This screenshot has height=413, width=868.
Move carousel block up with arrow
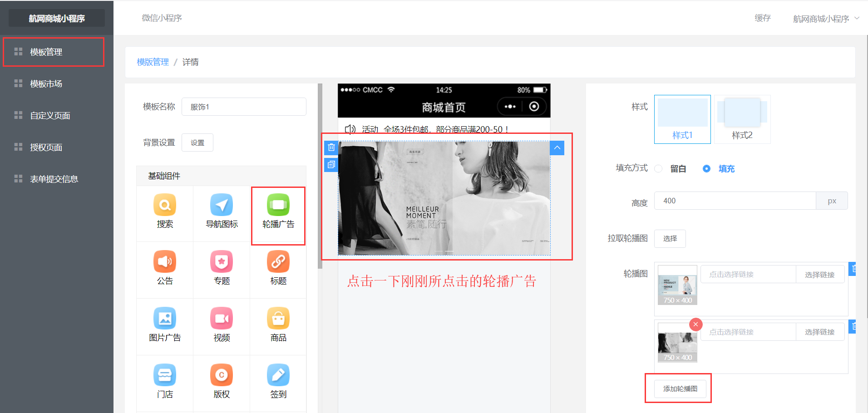[557, 148]
